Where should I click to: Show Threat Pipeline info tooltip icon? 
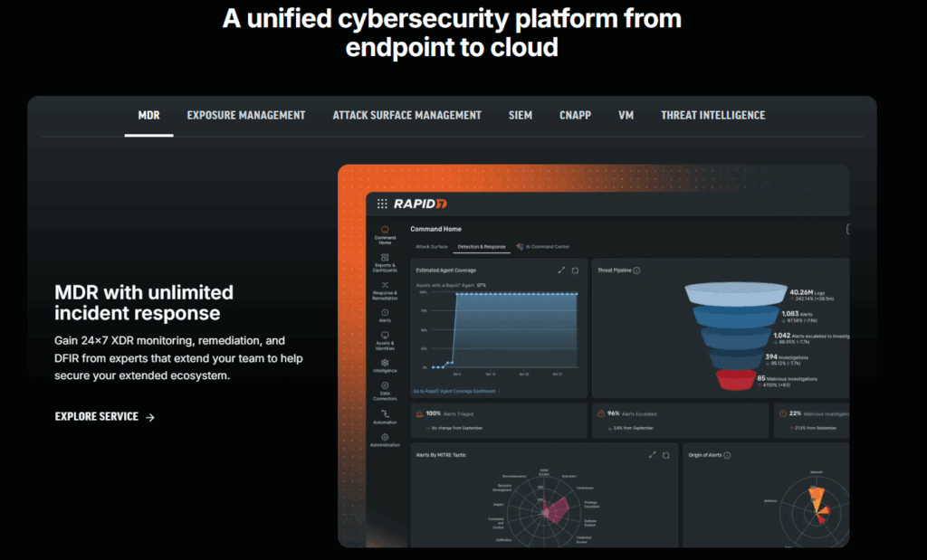tap(636, 271)
